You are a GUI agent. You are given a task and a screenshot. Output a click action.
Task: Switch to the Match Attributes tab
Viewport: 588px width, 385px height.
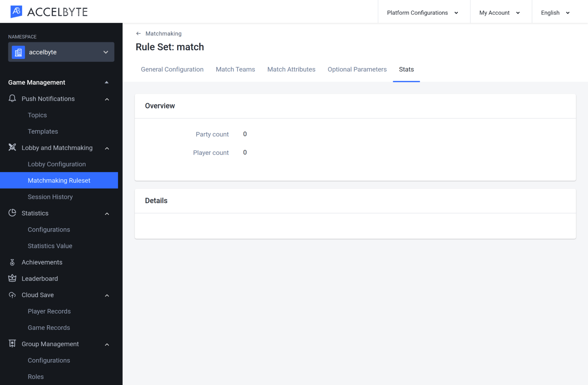[291, 69]
